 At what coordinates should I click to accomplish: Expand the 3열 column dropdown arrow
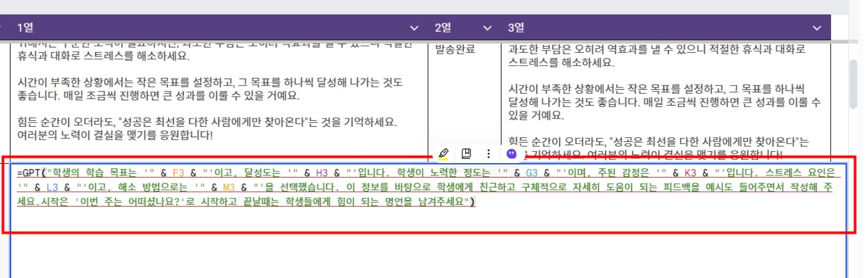tap(818, 28)
